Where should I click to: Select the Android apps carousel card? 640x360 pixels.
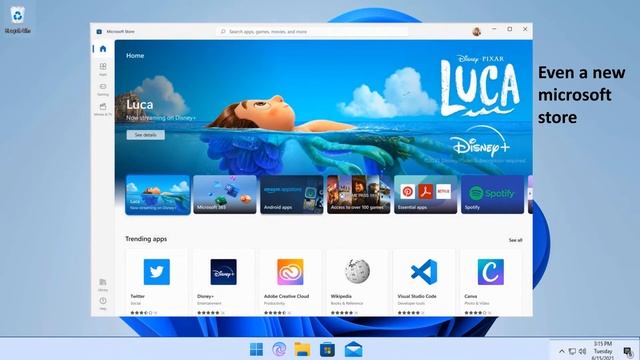[x=292, y=195]
